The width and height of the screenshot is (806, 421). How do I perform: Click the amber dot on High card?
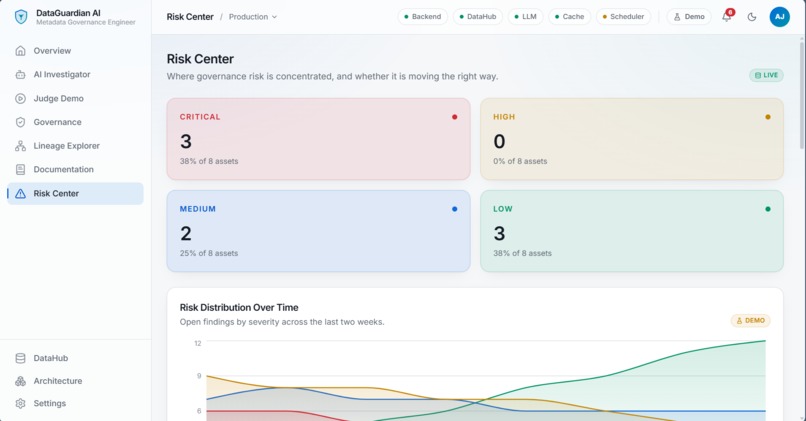pos(768,117)
